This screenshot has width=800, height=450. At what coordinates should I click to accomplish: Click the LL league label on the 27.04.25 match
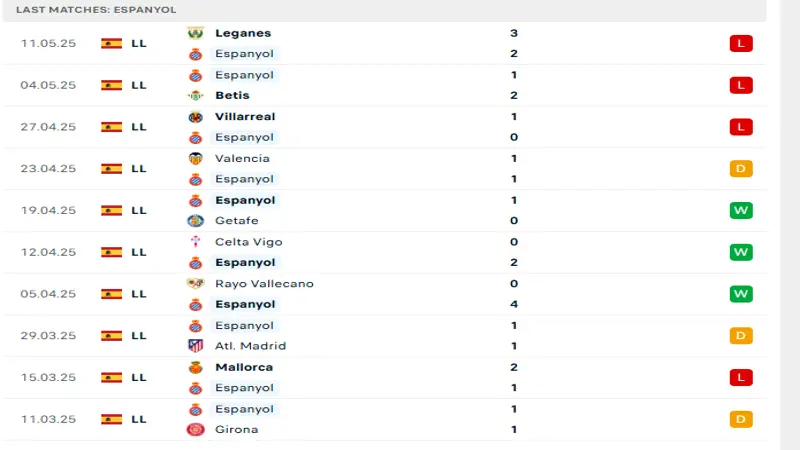[139, 127]
